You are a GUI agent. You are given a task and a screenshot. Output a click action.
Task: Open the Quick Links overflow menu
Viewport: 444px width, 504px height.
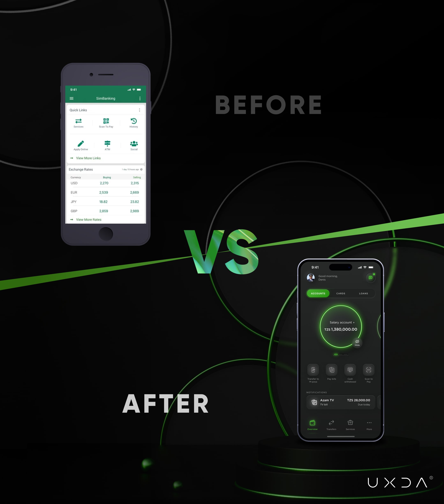coord(140,110)
